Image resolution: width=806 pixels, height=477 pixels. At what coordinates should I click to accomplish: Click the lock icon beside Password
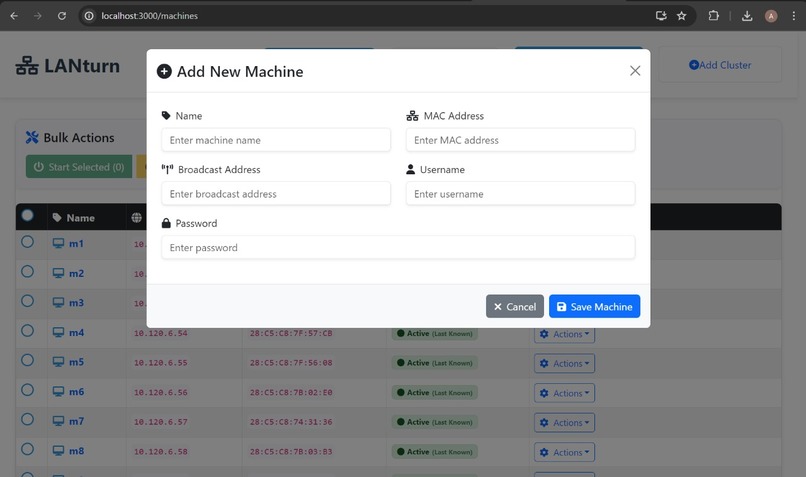coord(166,223)
